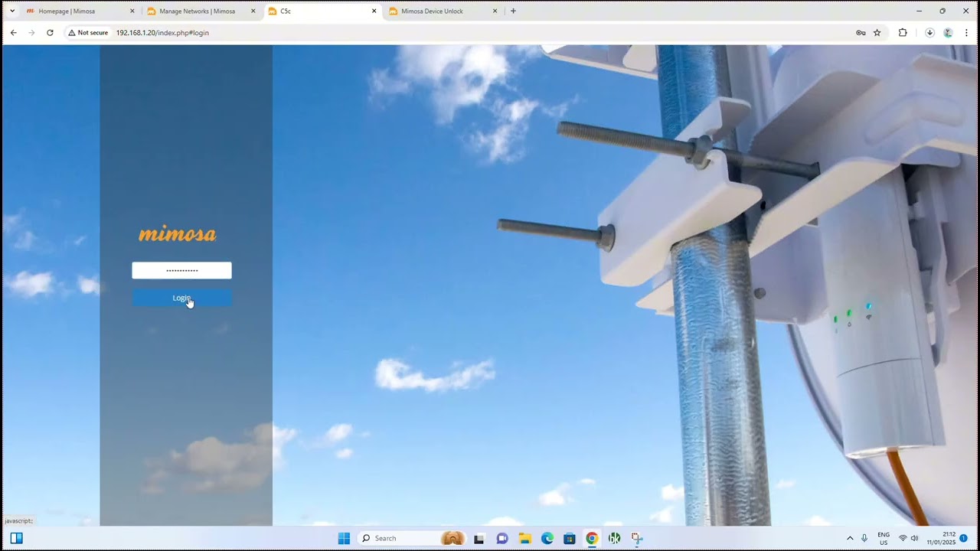
Task: View Not secure site information
Action: [88, 33]
